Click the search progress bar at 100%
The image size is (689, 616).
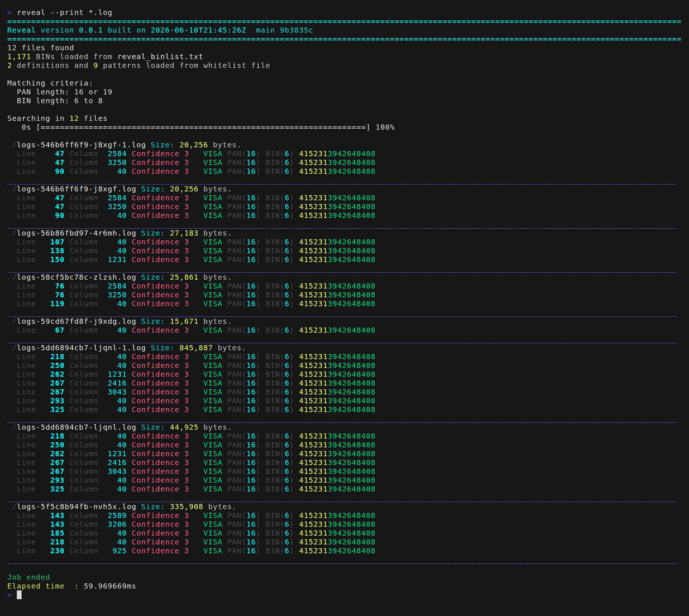(203, 128)
